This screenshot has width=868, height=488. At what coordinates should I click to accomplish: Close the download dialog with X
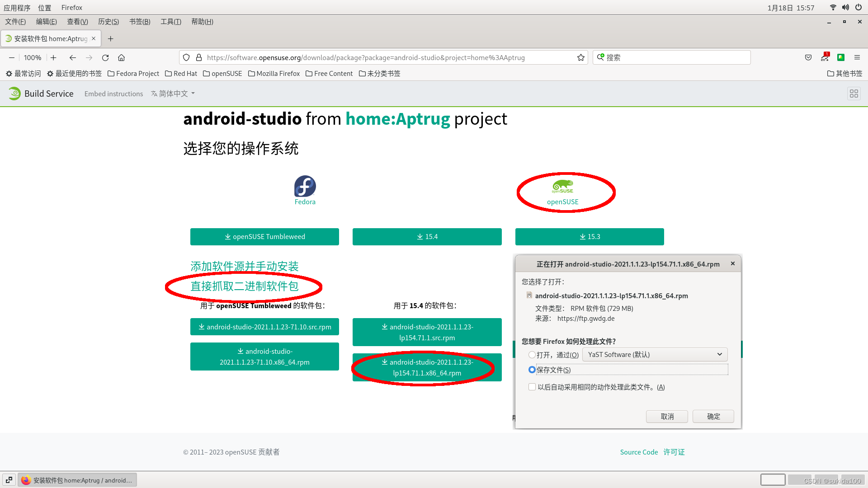tap(733, 263)
